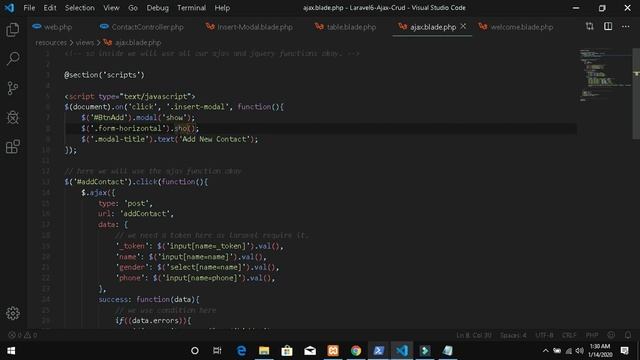Click the editor vertical scrollbar
640x360 pixels.
coord(636,94)
